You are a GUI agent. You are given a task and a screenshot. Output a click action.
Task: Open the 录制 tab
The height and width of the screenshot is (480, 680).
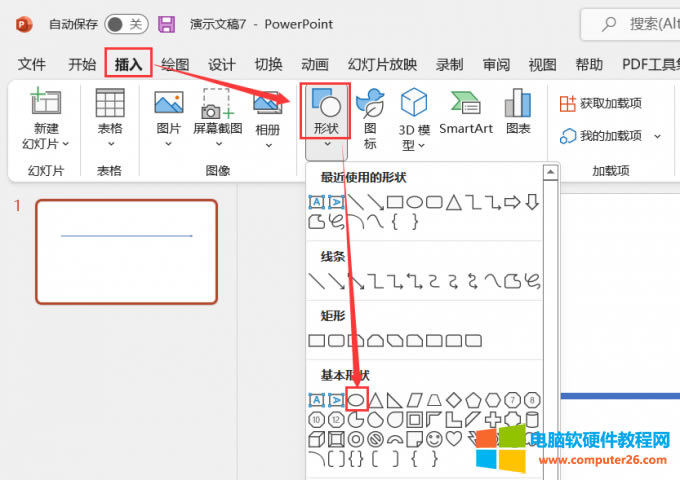450,64
